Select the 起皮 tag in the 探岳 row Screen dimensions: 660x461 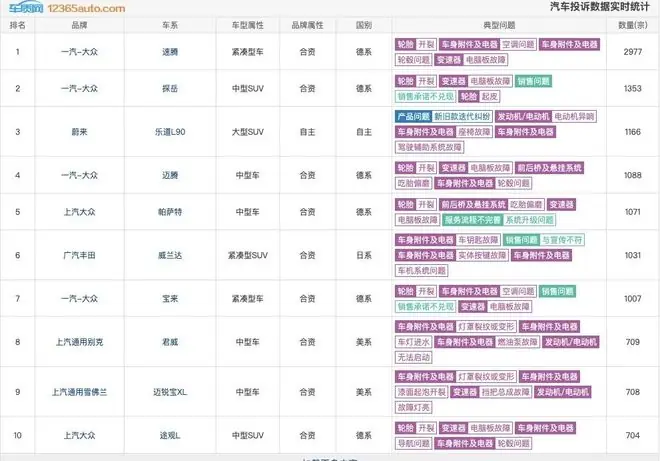pos(490,96)
